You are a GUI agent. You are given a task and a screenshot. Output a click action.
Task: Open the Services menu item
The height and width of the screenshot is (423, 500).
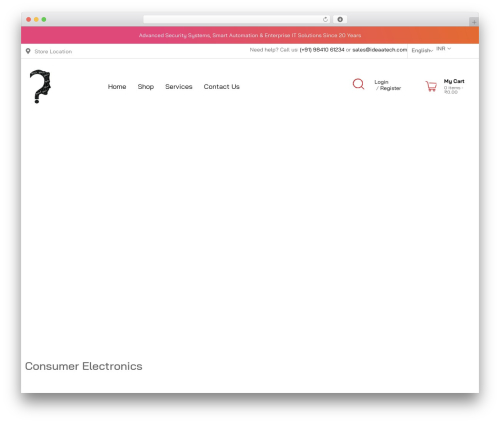pyautogui.click(x=179, y=87)
